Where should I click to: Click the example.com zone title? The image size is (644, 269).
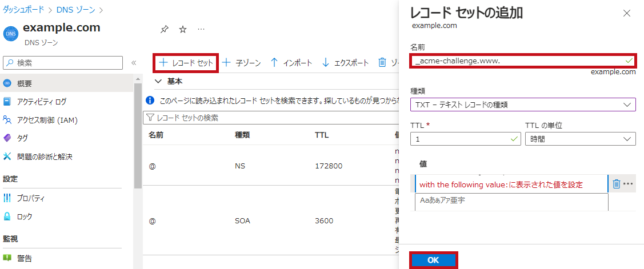click(62, 28)
